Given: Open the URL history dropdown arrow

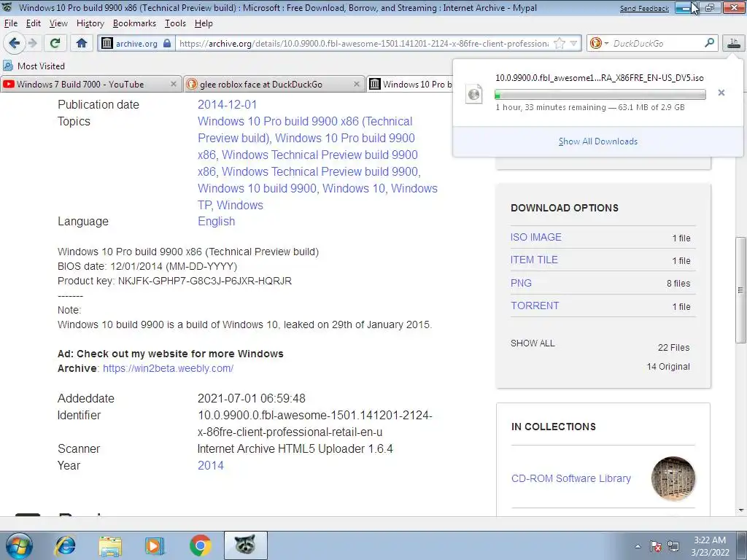Looking at the screenshot, I should 573,43.
